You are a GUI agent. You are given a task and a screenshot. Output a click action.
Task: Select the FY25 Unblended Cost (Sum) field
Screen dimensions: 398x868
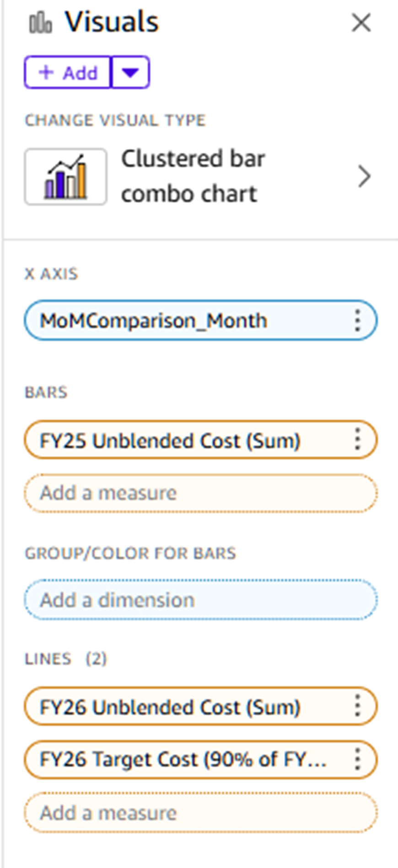tap(183, 440)
